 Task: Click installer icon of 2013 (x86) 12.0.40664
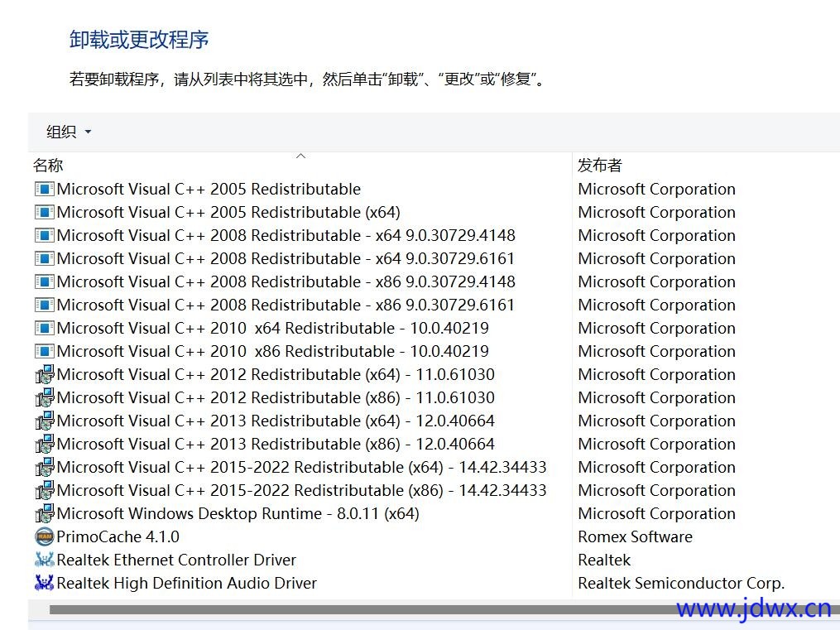(45, 444)
